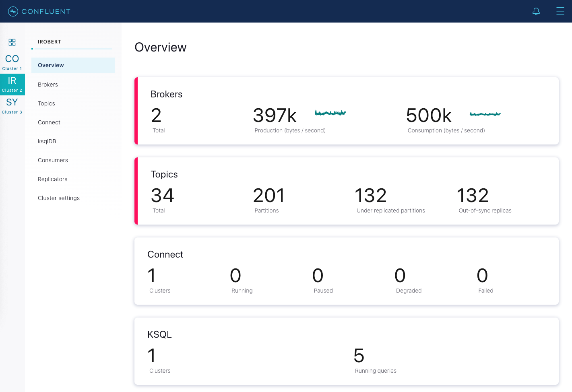Switch to CO Cluster 1
Viewport: 572px width, 392px height.
[12, 62]
